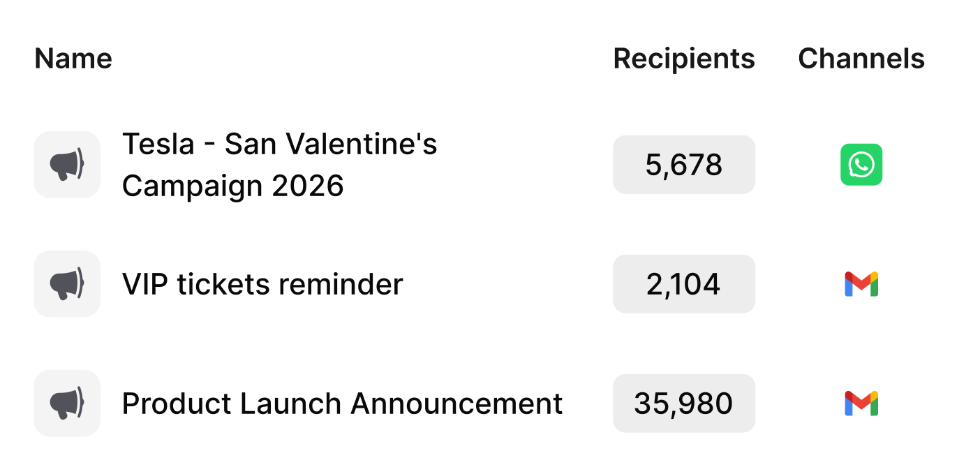
Task: Open the VIP tickets reminder campaign
Action: 262,284
